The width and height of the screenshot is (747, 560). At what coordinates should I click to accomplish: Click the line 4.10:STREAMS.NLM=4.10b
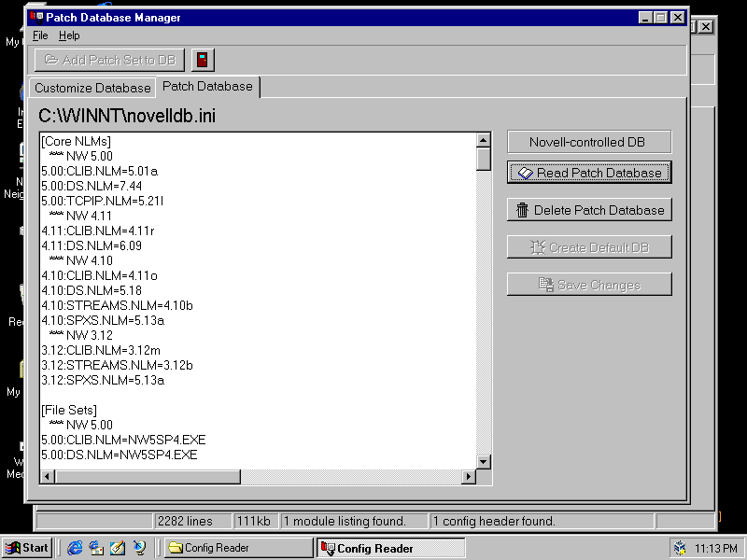click(x=118, y=306)
